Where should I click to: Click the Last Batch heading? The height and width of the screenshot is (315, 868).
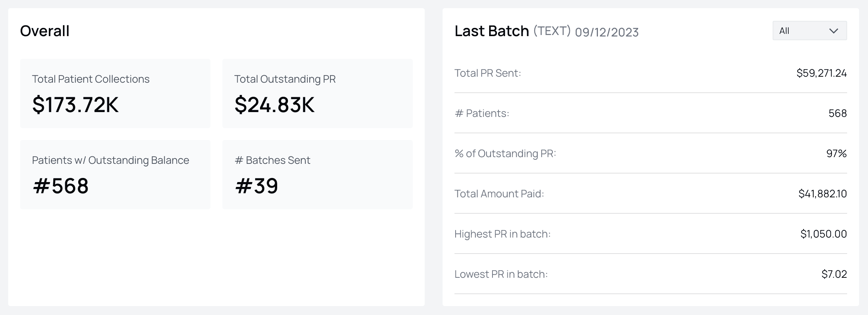pyautogui.click(x=492, y=31)
